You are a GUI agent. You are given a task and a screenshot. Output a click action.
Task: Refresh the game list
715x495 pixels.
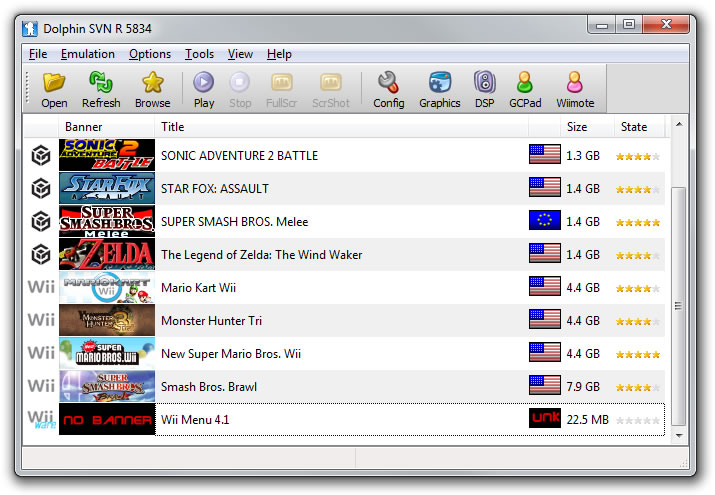(101, 89)
